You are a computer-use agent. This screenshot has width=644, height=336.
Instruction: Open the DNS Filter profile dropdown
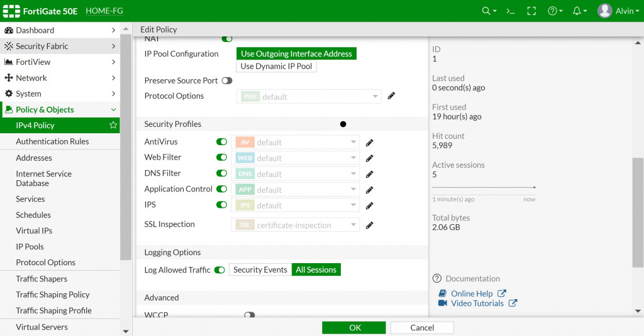(296, 174)
